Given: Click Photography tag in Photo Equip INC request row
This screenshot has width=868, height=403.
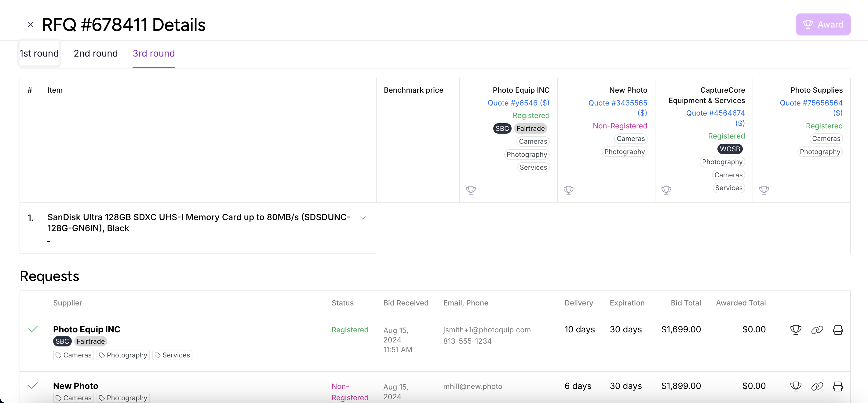Looking at the screenshot, I should [123, 355].
